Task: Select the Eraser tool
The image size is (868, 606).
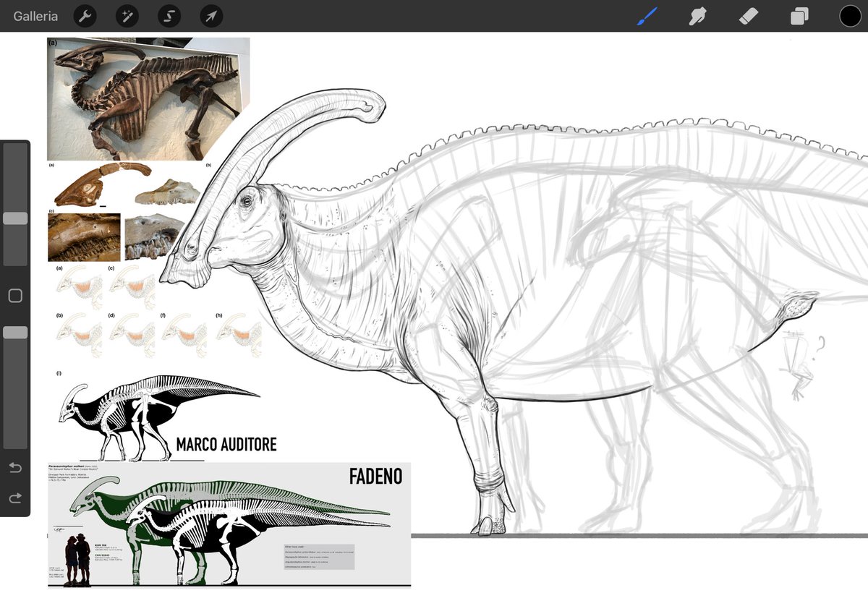Action: tap(749, 16)
